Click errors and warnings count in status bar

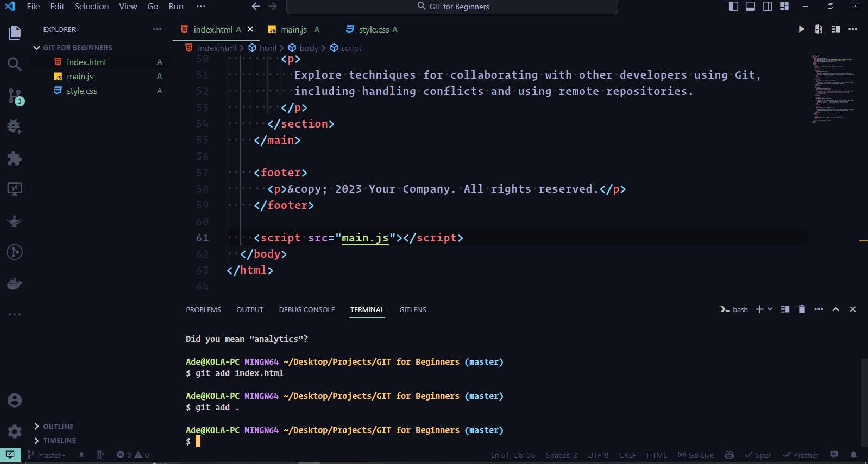(x=133, y=455)
